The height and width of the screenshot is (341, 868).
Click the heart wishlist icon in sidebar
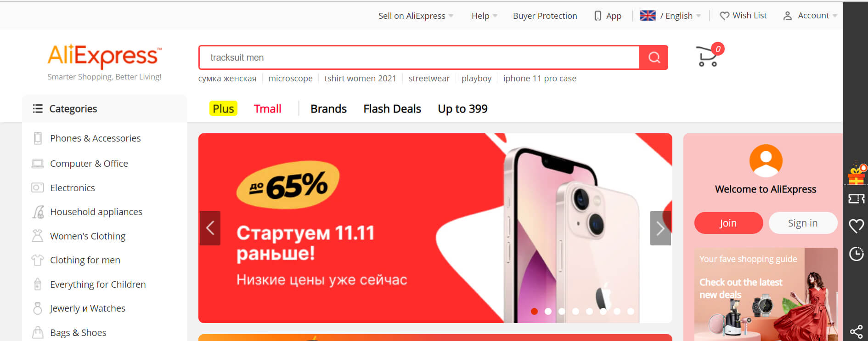pyautogui.click(x=856, y=226)
